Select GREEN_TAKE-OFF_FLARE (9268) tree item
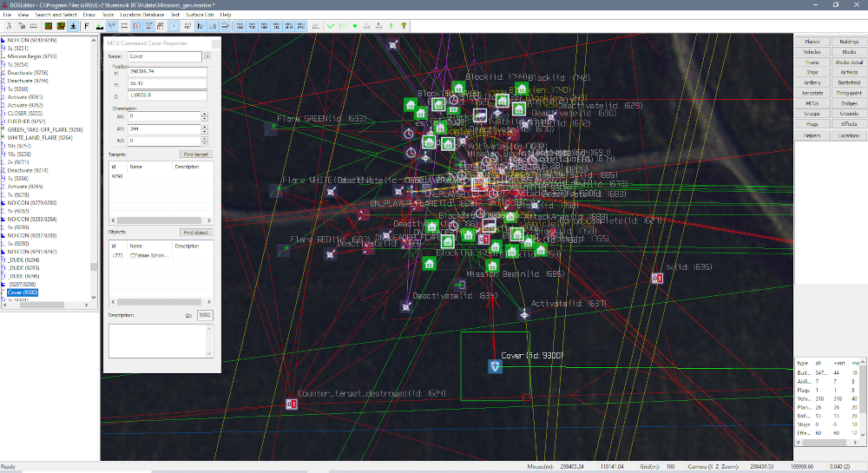The width and height of the screenshot is (868, 473). point(45,129)
